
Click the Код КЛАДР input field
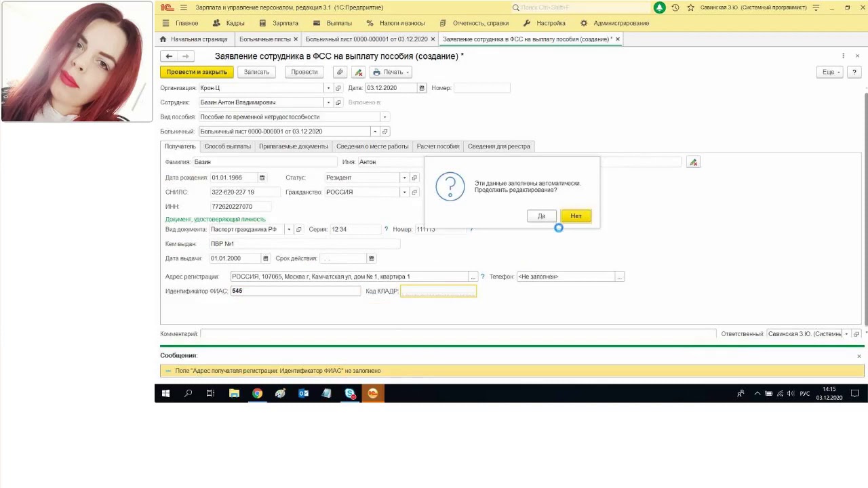click(x=438, y=291)
